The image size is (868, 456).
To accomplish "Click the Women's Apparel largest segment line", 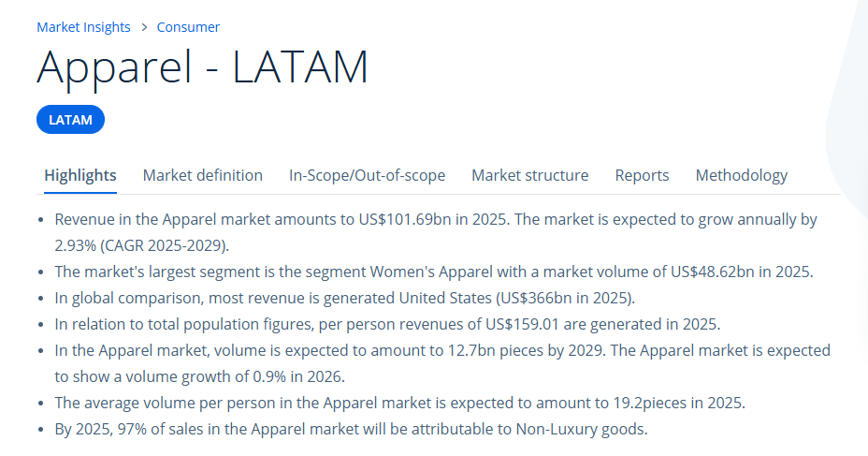I will pyautogui.click(x=434, y=272).
